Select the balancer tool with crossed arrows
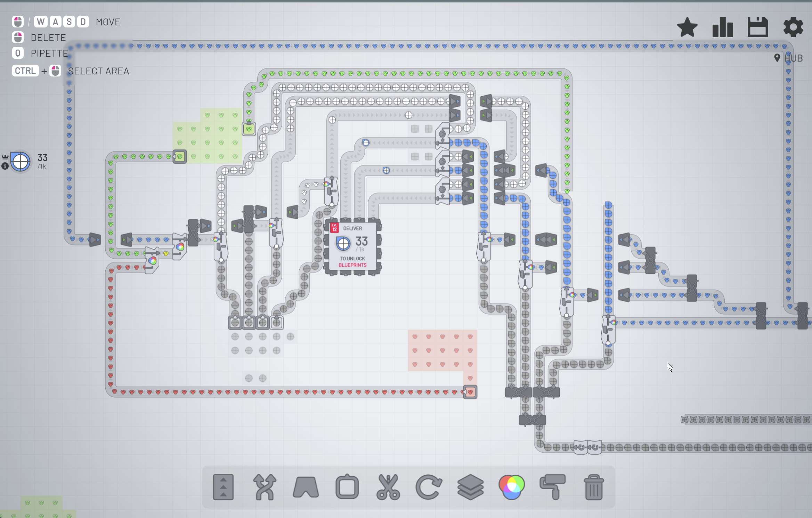Image resolution: width=812 pixels, height=518 pixels. point(265,487)
